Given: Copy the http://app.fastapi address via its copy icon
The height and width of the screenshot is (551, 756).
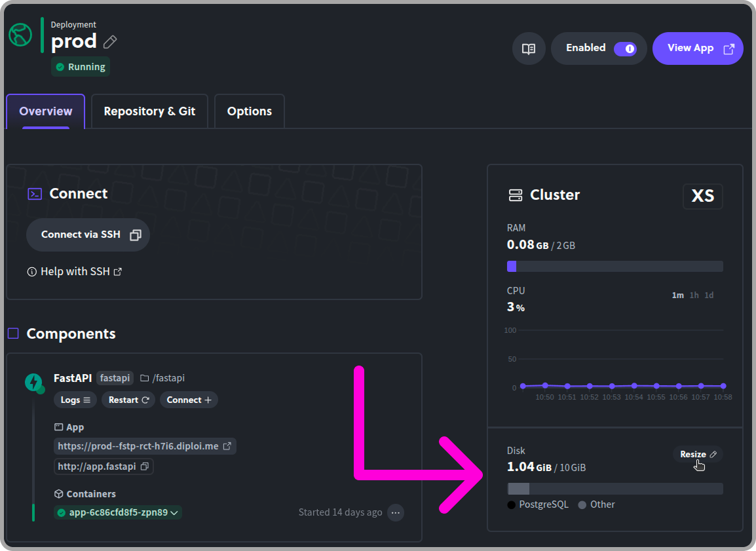Looking at the screenshot, I should (145, 466).
